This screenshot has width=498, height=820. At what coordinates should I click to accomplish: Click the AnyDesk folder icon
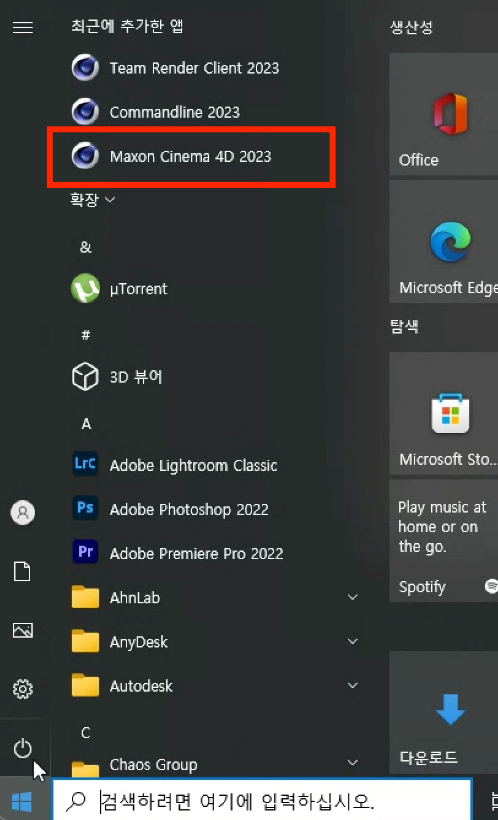click(x=85, y=641)
